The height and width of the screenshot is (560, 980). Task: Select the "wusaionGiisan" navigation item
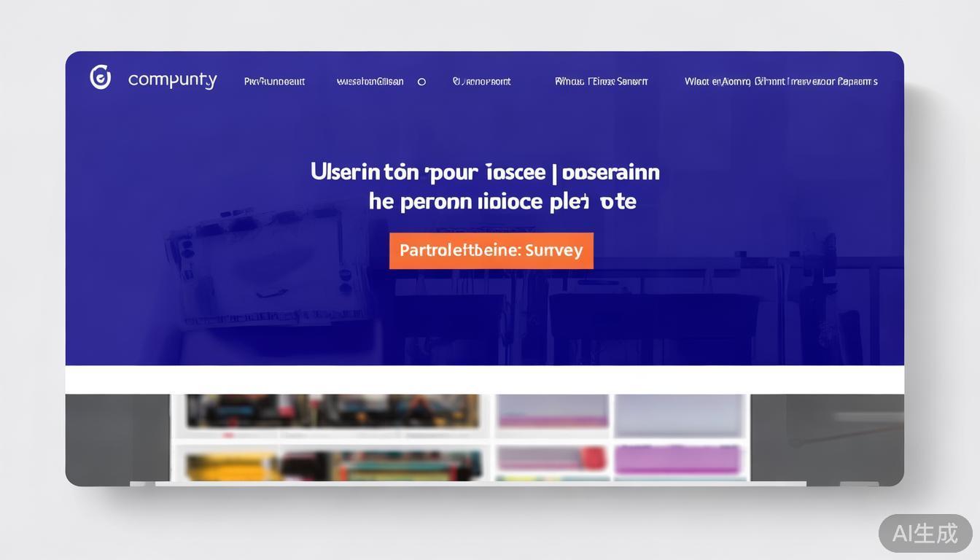pyautogui.click(x=370, y=82)
